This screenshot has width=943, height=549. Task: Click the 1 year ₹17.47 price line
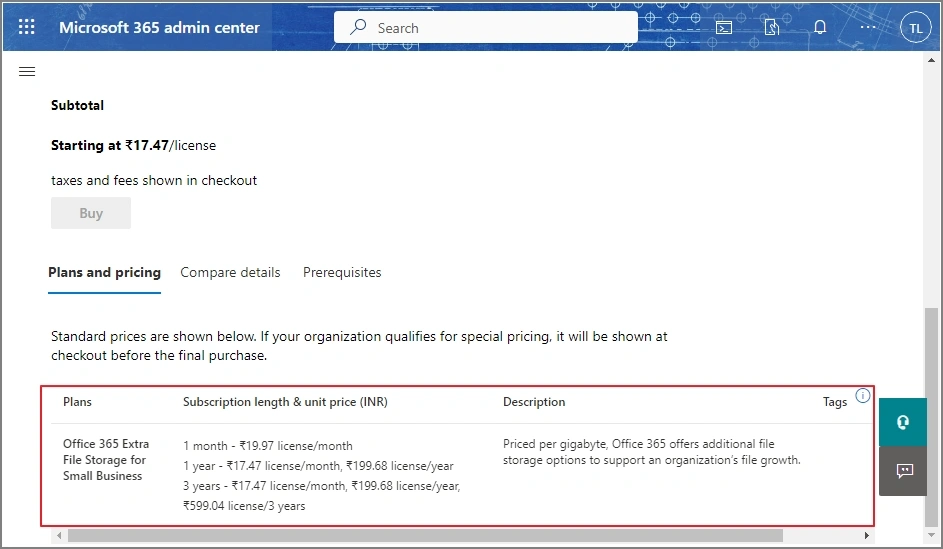318,465
